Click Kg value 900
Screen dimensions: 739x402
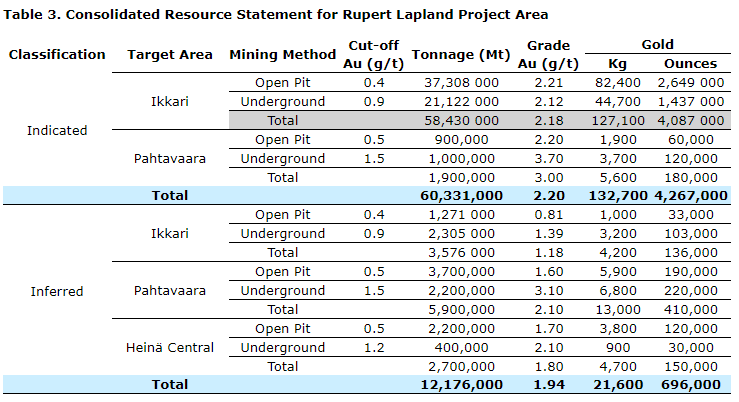pos(617,348)
